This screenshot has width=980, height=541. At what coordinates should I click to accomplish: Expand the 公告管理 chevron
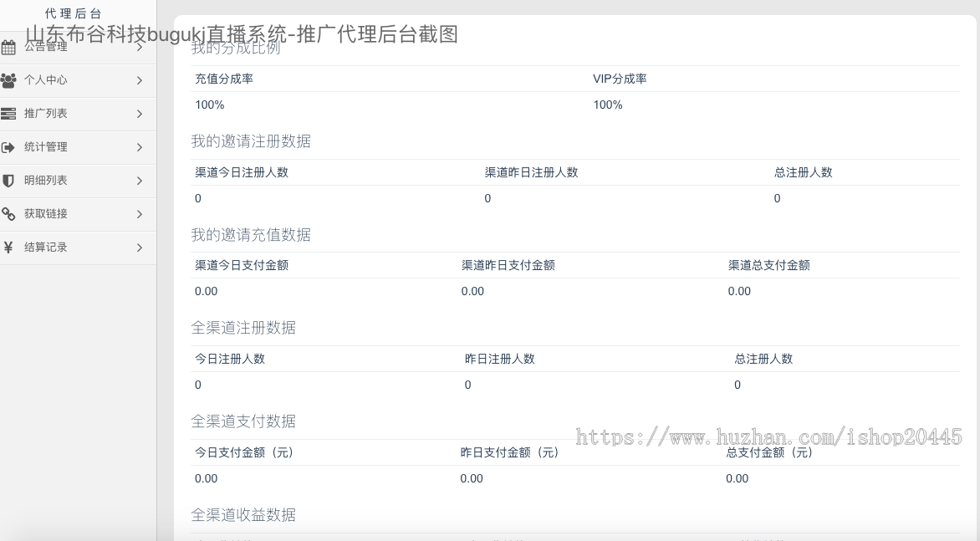[x=140, y=47]
